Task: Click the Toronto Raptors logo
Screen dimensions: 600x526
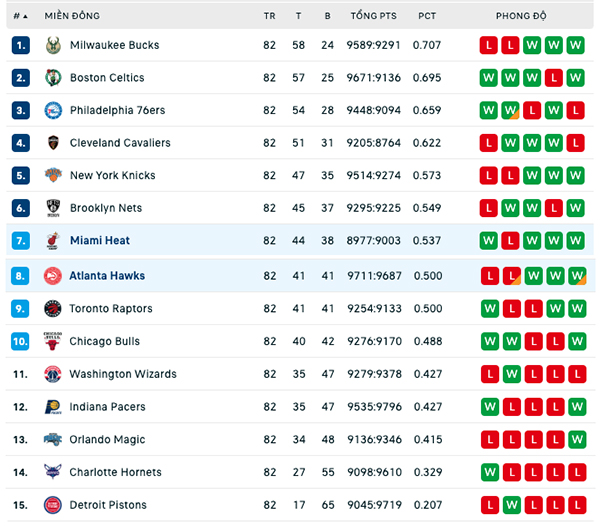Action: click(x=53, y=308)
